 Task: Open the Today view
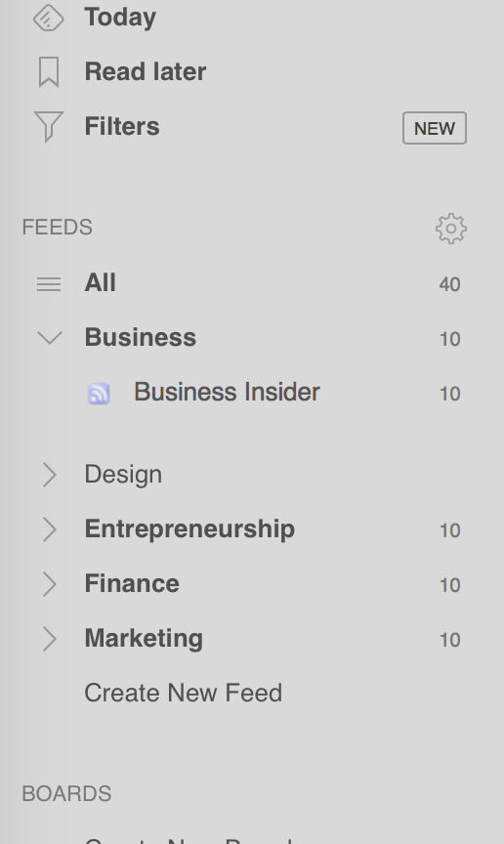(x=120, y=18)
